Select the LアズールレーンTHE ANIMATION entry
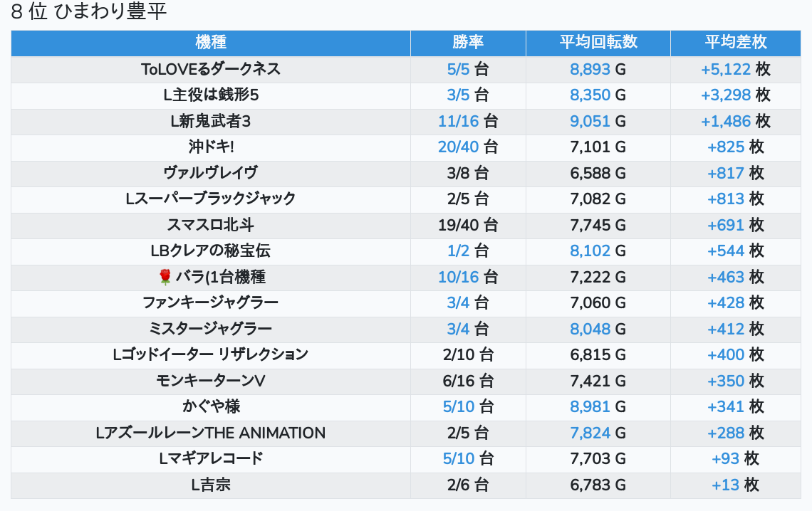 [211, 433]
